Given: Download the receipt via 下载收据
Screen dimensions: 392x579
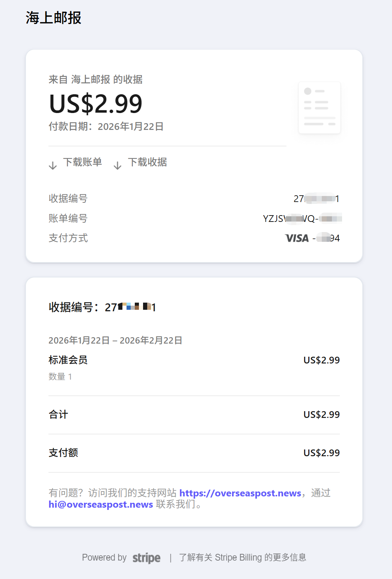Looking at the screenshot, I should click(x=147, y=162).
